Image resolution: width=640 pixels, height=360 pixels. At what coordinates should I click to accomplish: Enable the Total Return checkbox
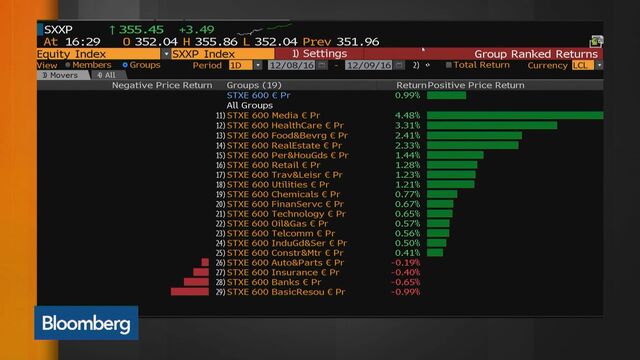coord(449,65)
